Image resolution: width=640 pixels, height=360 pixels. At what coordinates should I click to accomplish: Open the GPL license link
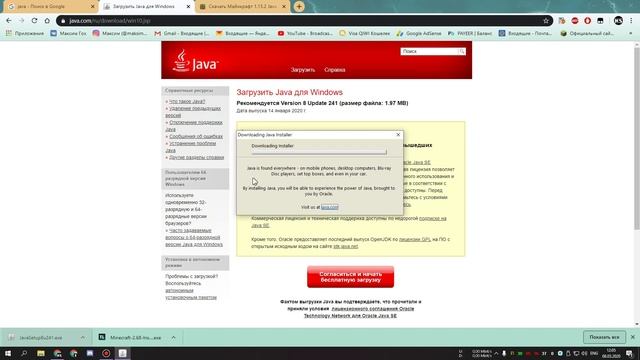point(415,239)
